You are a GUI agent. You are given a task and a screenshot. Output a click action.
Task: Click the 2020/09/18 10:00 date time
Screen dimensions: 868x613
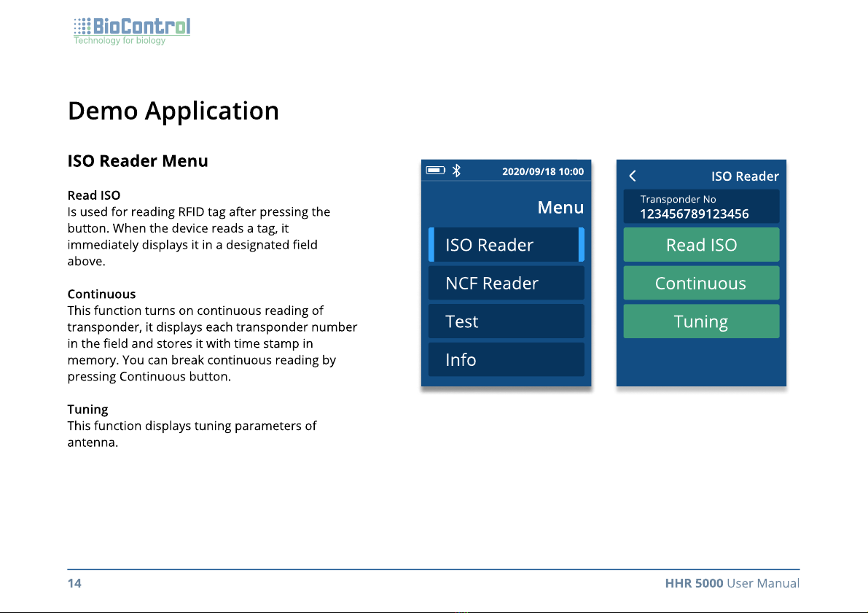[542, 172]
